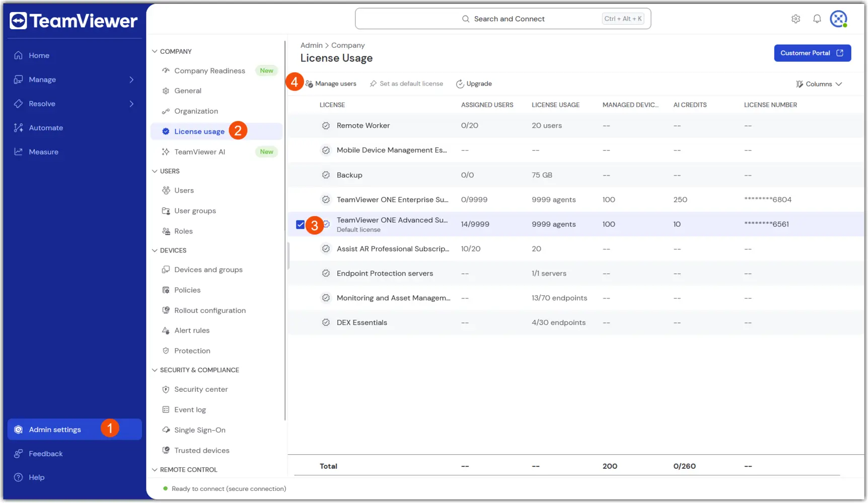Sort by AI CREDITS column header
The height and width of the screenshot is (503, 868).
click(x=690, y=105)
